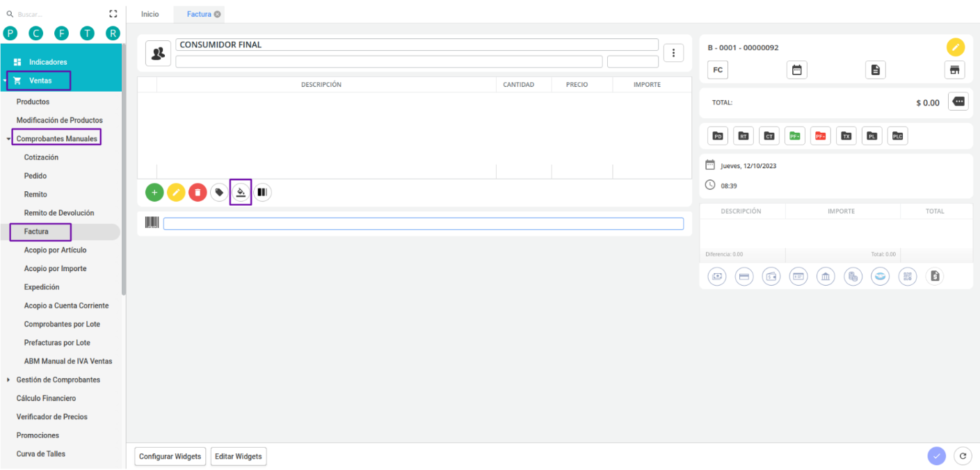Expand Gestión de Comprobantes tree node

point(8,380)
